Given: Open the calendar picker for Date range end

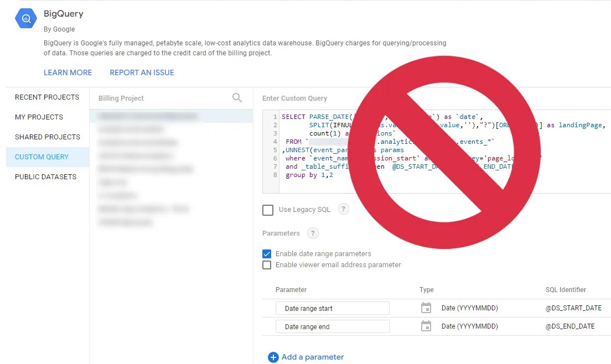Looking at the screenshot, I should tap(426, 326).
